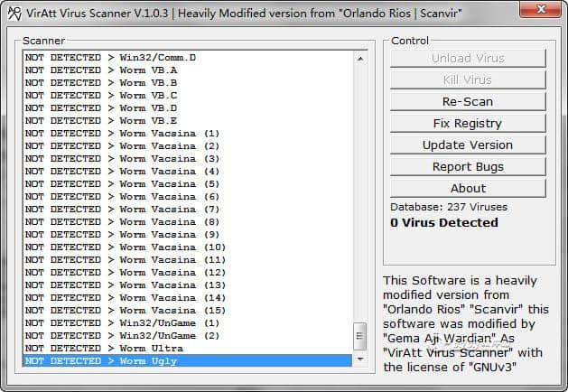Select the Worm VB.E row

pos(188,121)
